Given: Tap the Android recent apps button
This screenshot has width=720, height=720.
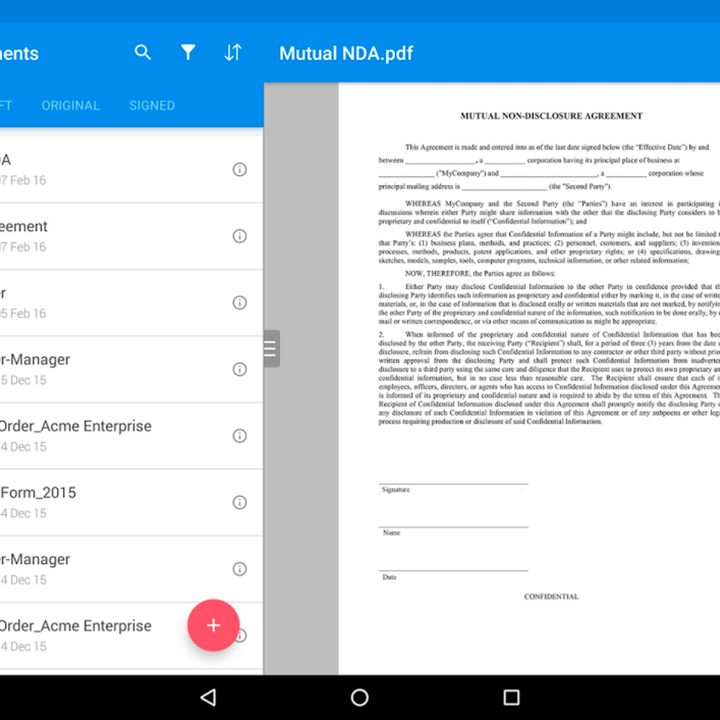Looking at the screenshot, I should (511, 698).
